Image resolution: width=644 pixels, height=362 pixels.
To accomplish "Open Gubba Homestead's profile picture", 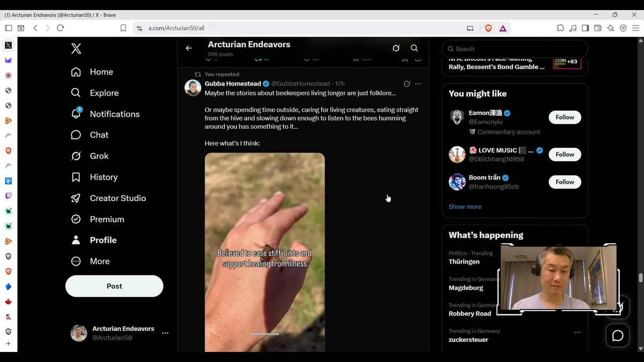I will pos(193,87).
